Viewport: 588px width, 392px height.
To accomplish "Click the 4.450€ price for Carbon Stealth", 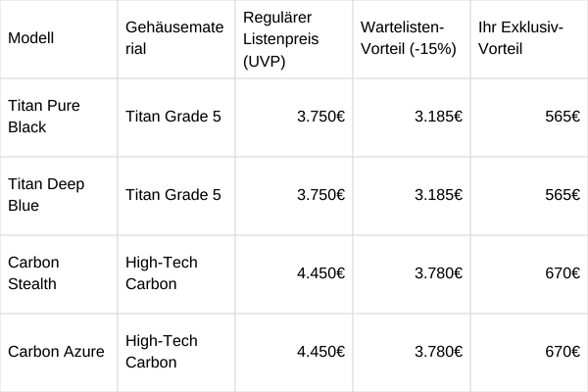I will (320, 273).
